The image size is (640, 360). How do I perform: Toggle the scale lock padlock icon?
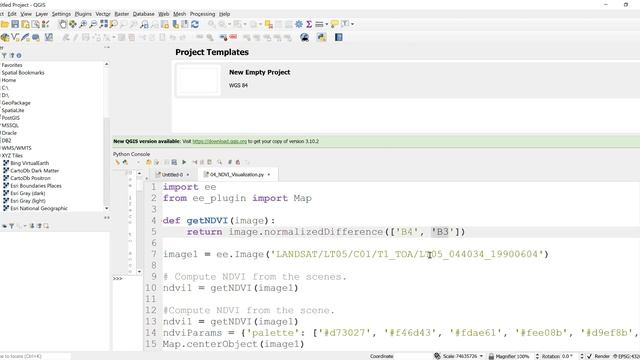click(x=491, y=356)
